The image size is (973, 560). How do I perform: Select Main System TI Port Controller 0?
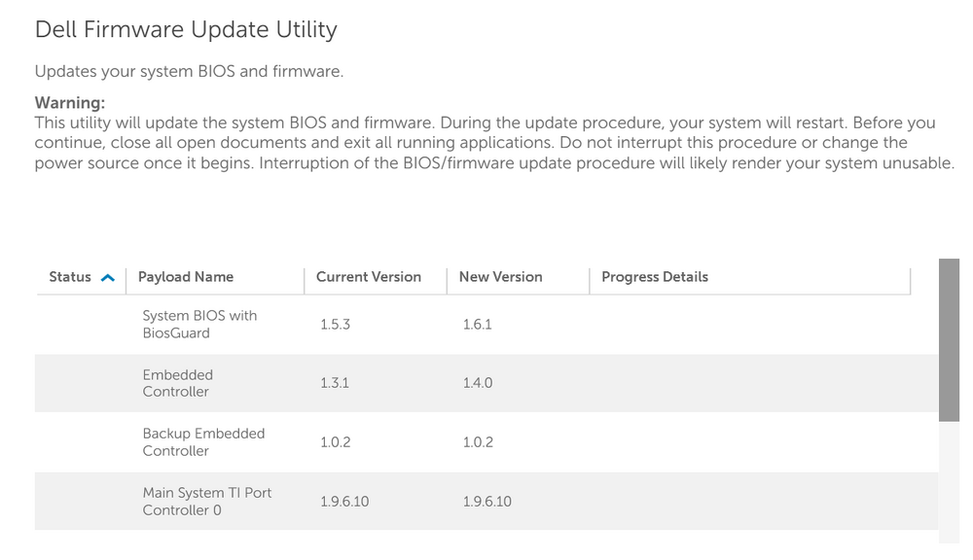coord(207,501)
